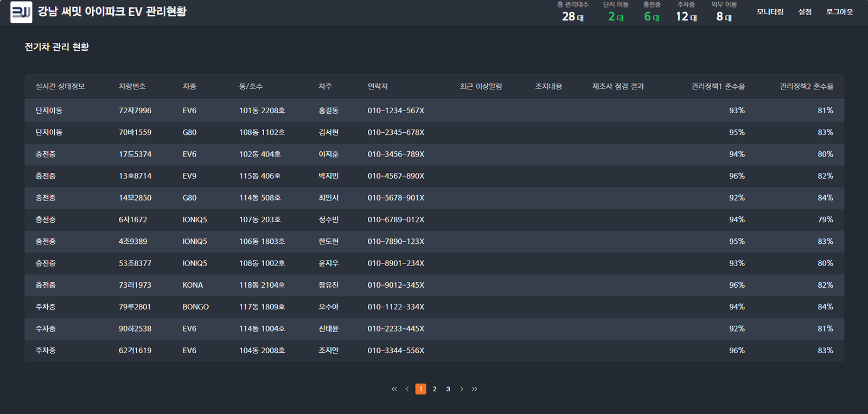The image size is (868, 414).
Task: Open the 모니터링 menu
Action: [x=770, y=12]
